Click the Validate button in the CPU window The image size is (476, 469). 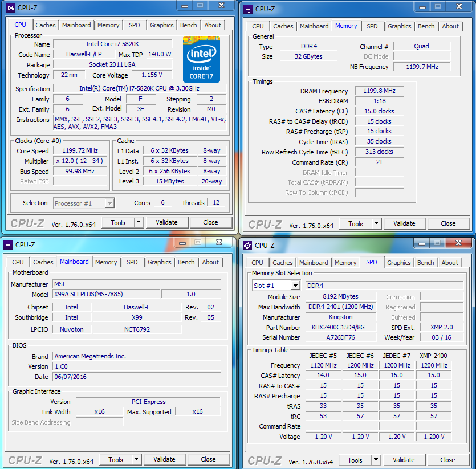(x=166, y=222)
